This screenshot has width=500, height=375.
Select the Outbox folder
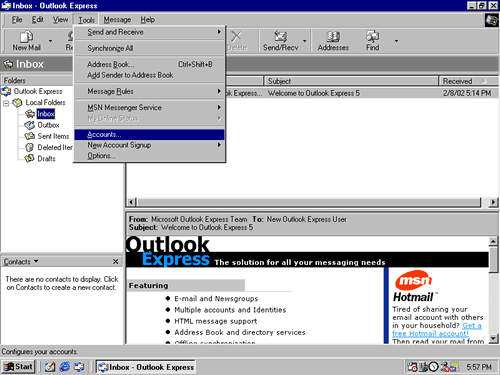pos(48,125)
